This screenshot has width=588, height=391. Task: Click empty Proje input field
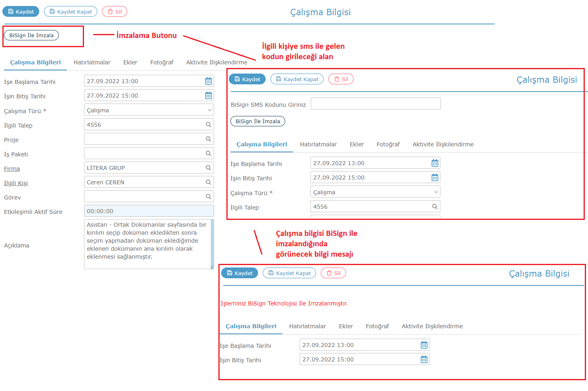(x=149, y=139)
